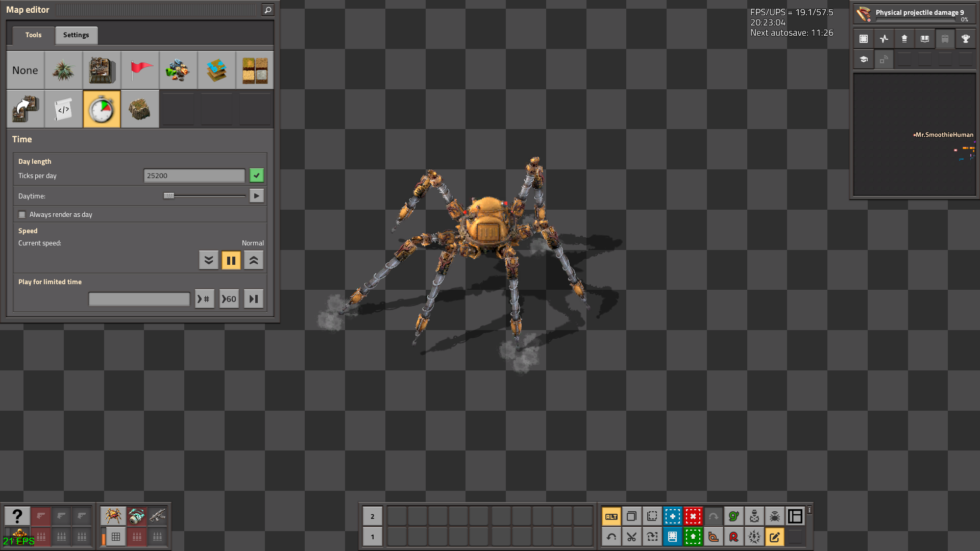Screen dimensions: 980x551
Task: Click the Daytime slider handle
Action: tap(168, 196)
